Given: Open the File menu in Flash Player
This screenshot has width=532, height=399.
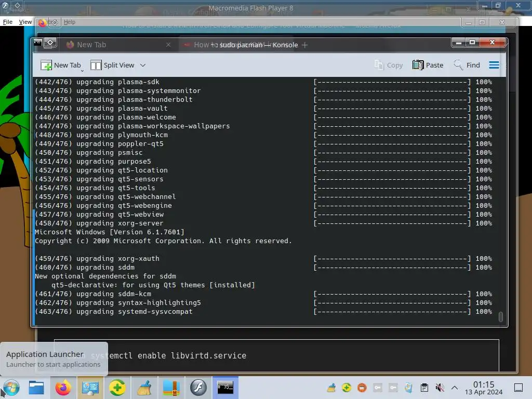Looking at the screenshot, I should [7, 22].
